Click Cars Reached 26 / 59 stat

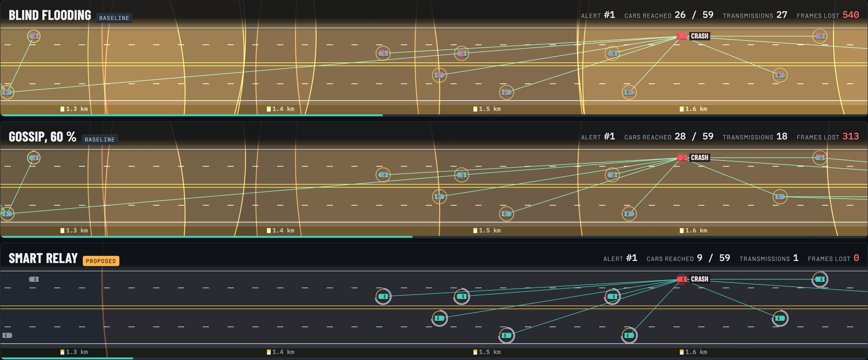(x=669, y=15)
